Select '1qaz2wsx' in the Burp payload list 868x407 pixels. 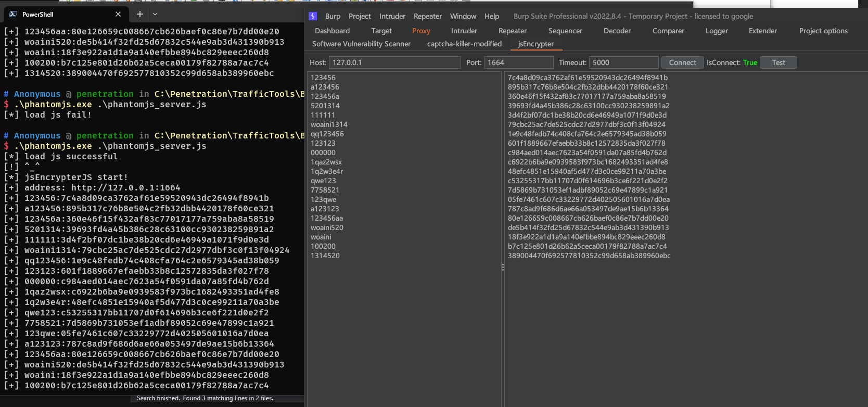tap(326, 162)
